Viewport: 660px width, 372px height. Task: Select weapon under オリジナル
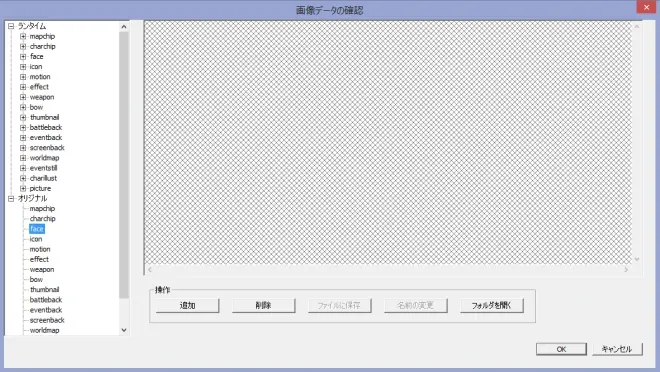pos(42,269)
